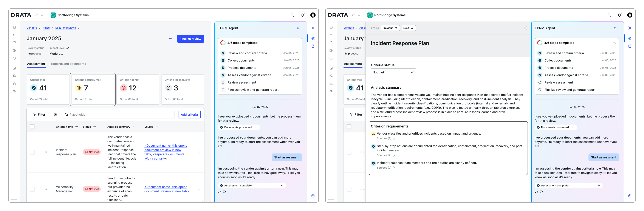Open the Status column options ellipsis
The height and width of the screenshot is (211, 644).
[95, 127]
